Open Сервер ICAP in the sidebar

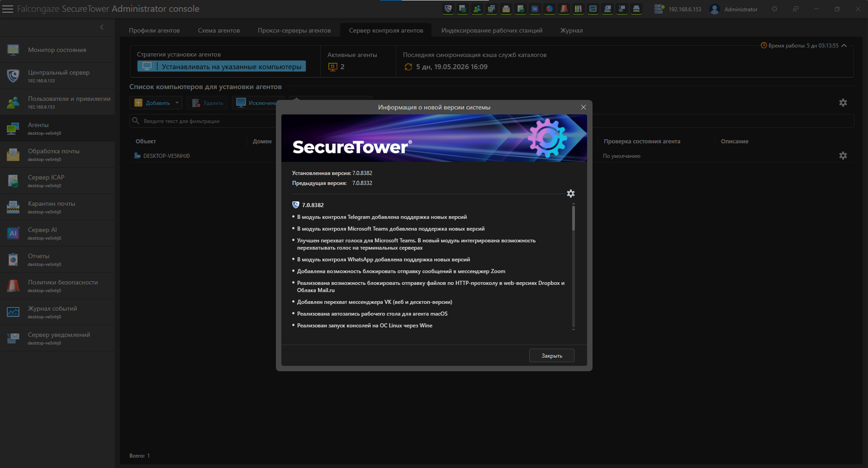tap(57, 181)
